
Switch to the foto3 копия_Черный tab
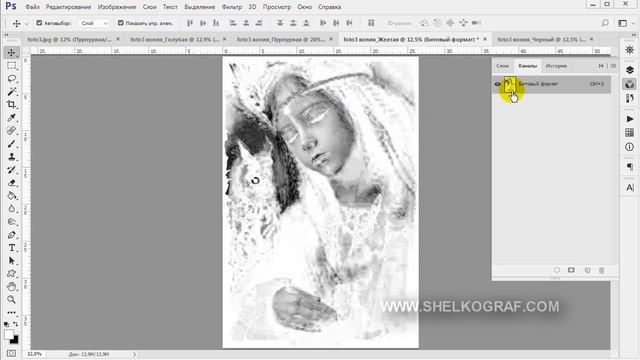pyautogui.click(x=542, y=40)
